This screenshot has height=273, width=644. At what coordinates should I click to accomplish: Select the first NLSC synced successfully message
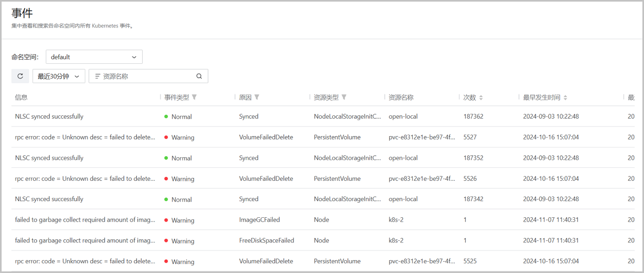pyautogui.click(x=49, y=116)
